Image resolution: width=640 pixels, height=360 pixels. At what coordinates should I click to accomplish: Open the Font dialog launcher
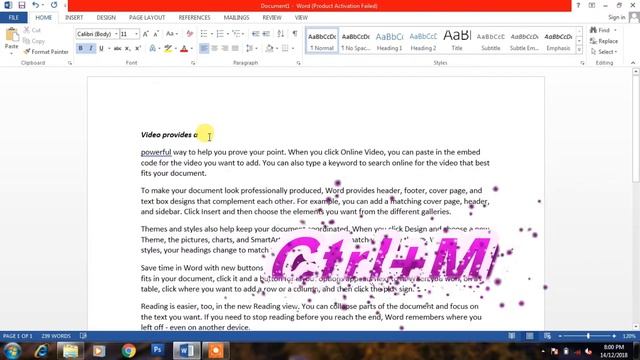[193, 63]
